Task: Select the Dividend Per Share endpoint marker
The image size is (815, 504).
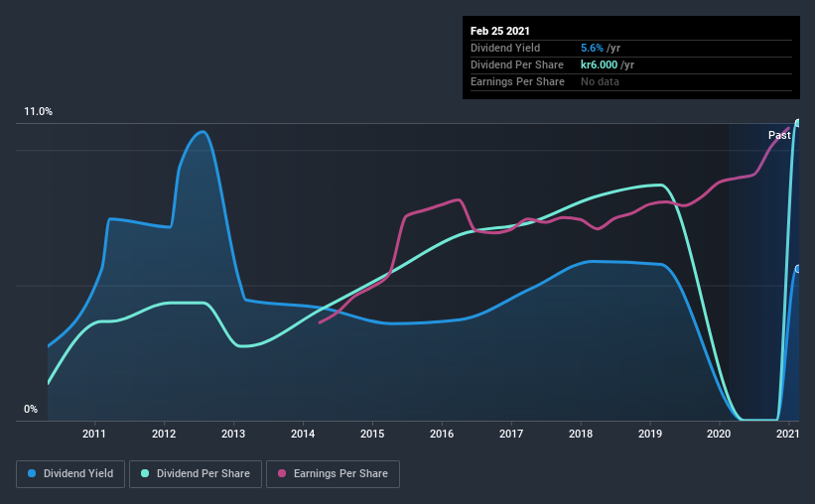Action: [x=798, y=123]
